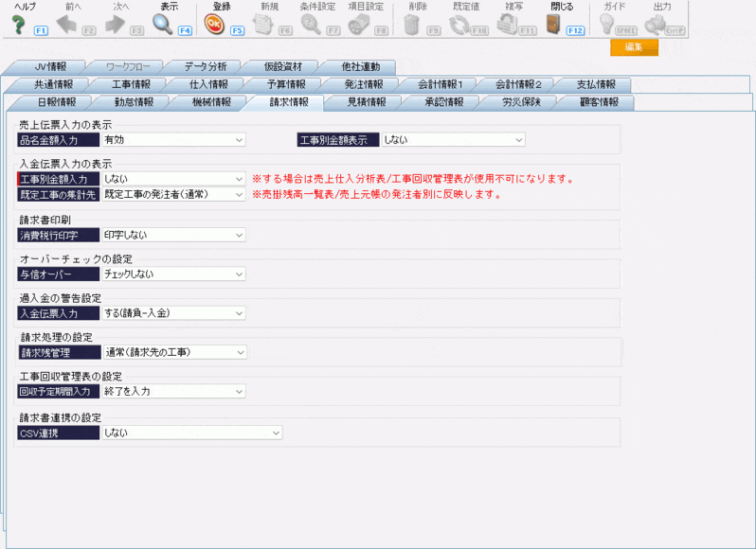This screenshot has width=756, height=549.
Task: Click the orange 編集 button
Action: point(634,47)
